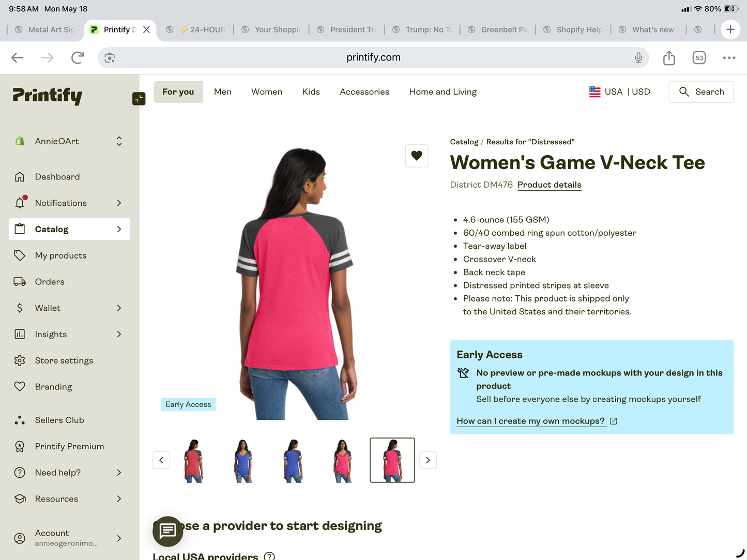Expand the Wallet submenu arrow
The width and height of the screenshot is (747, 560).
119,308
